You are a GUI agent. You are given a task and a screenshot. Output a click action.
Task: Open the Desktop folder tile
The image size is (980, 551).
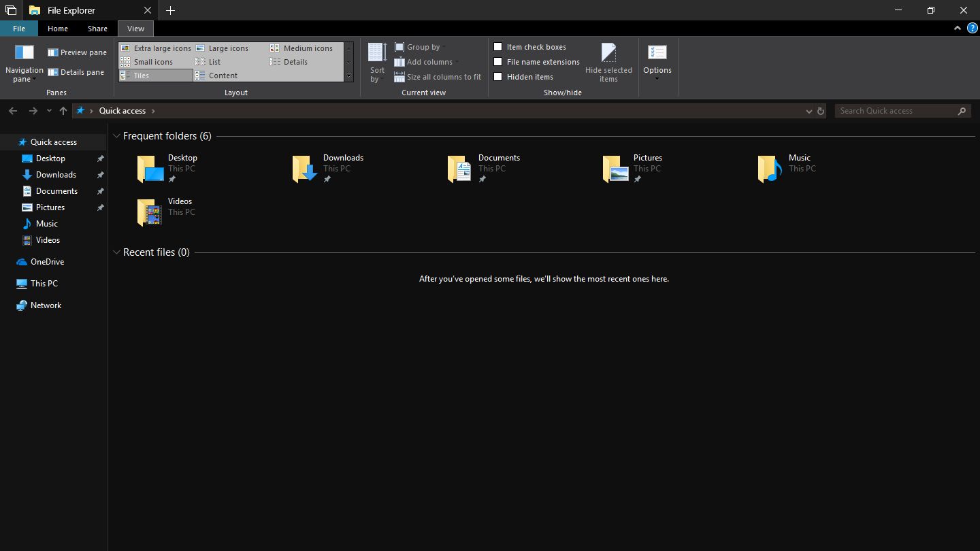167,169
